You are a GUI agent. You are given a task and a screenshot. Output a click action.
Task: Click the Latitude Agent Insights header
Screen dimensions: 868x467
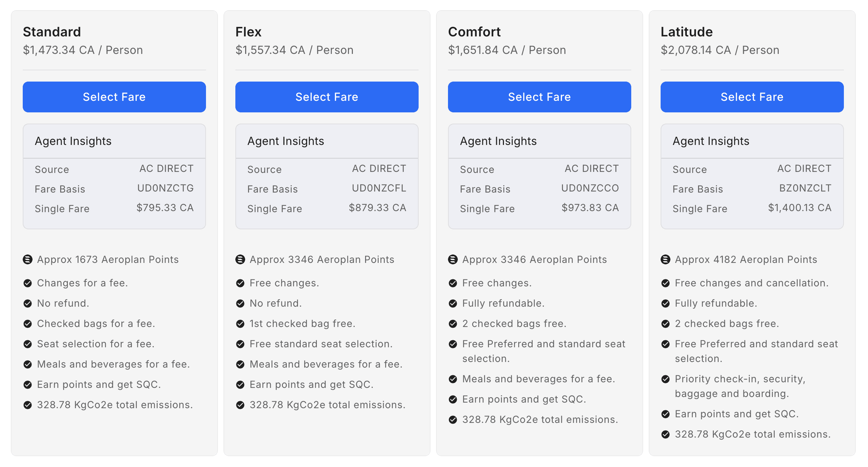[711, 141]
